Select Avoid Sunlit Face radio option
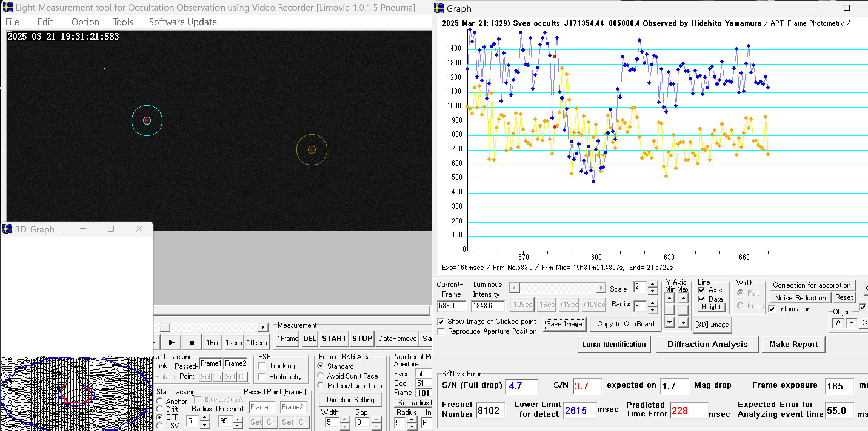 (x=320, y=376)
